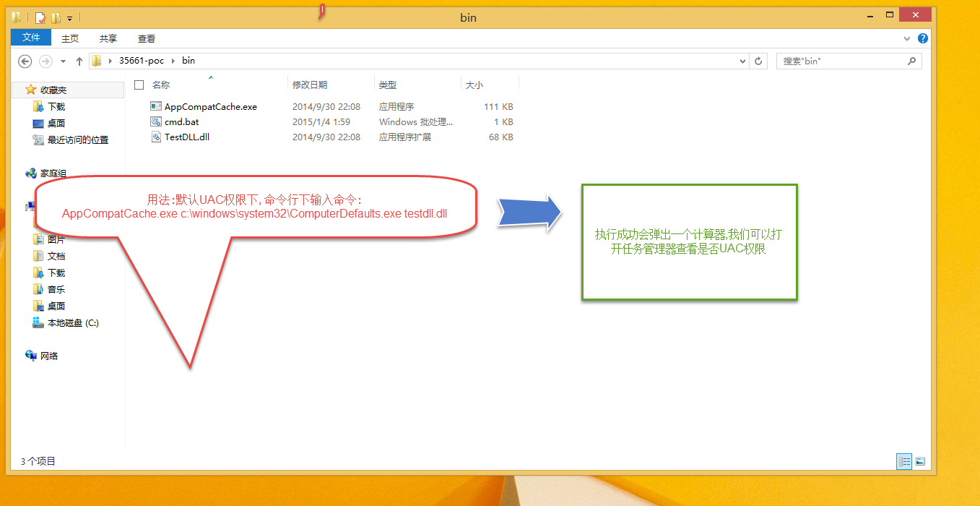Screen dimensions: 980x506
Task: Select the AppCompatCache.exe file name
Action: 211,107
